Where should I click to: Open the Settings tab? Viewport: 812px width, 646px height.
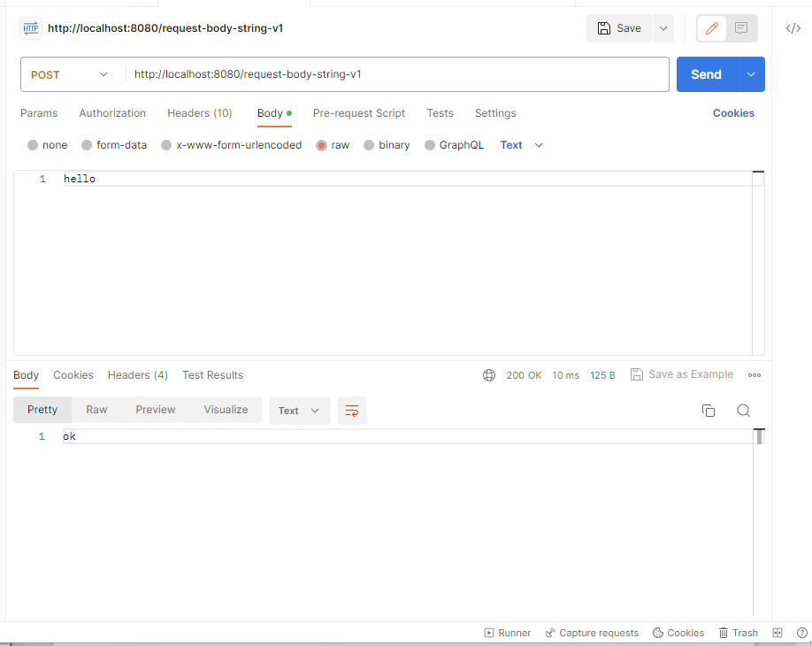(x=495, y=113)
